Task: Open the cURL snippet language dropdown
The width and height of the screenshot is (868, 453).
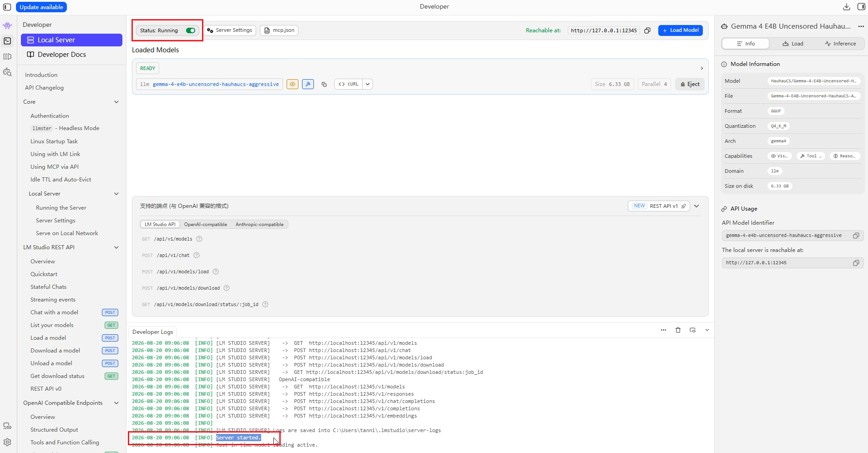Action: [x=368, y=84]
